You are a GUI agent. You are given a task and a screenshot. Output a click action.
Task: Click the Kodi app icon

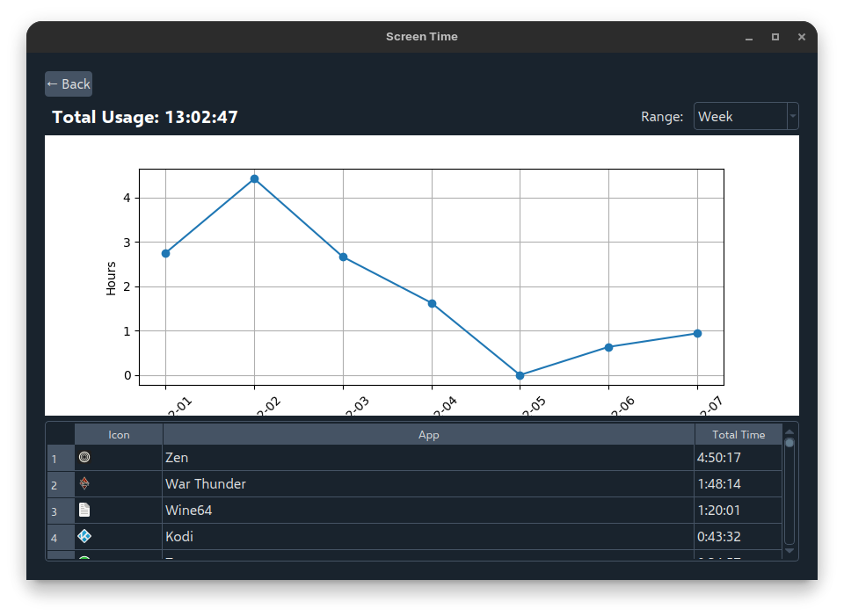[84, 536]
